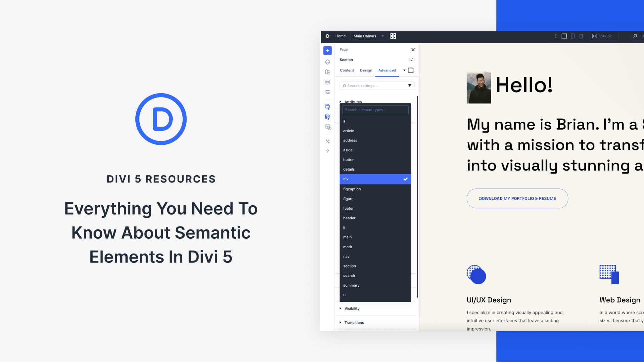Switch to the Design tab
This screenshot has height=362, width=644.
366,70
